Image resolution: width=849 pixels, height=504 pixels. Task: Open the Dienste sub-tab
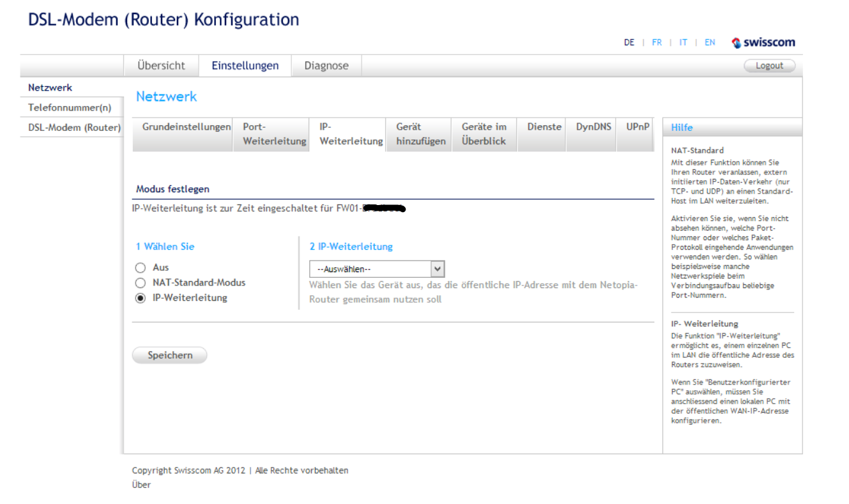click(x=544, y=127)
